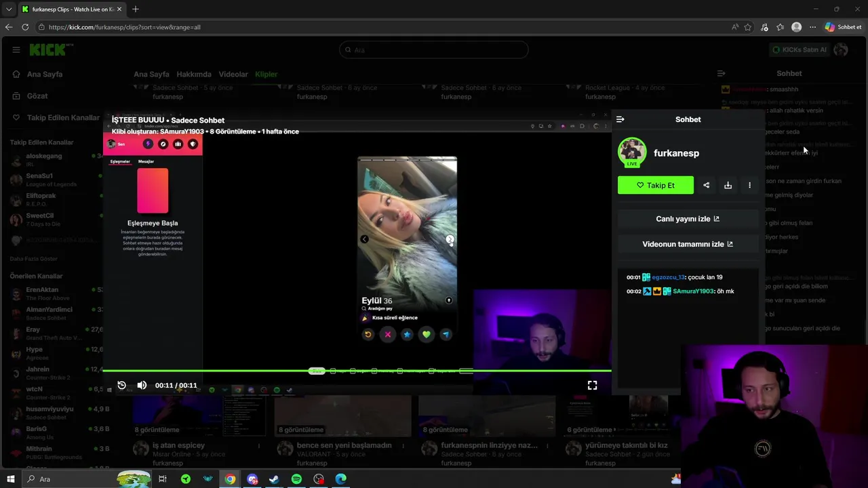This screenshot has height=488, width=868.
Task: Open Mithrain recommended channel
Action: pyautogui.click(x=54, y=453)
